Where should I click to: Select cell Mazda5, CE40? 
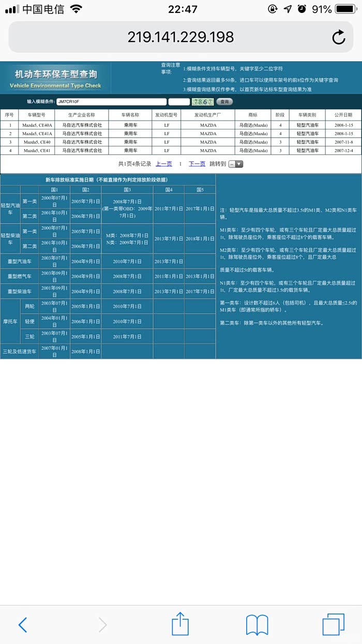click(37, 142)
